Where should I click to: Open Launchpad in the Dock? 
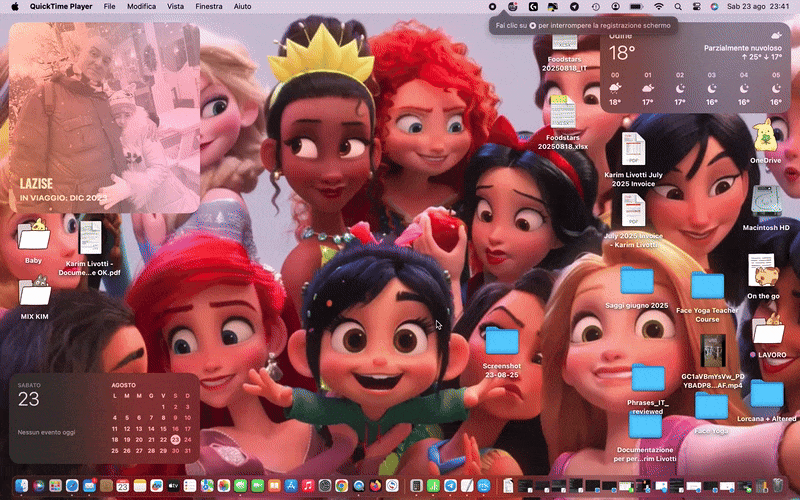tap(55, 485)
